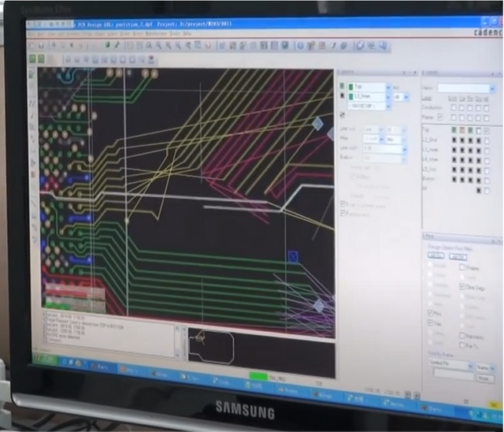Click the swap layers icon in Options panel
Screen dimensions: 504x432
pyautogui.click(x=342, y=115)
